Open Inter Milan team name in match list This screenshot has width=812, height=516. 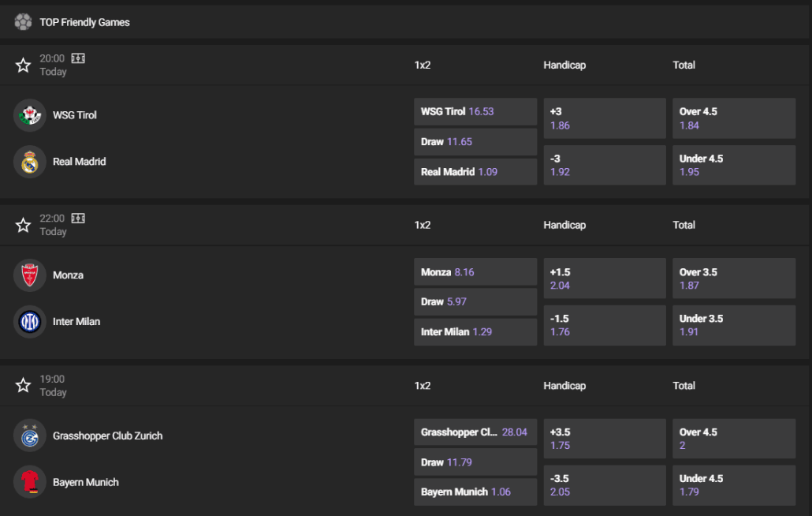click(76, 322)
